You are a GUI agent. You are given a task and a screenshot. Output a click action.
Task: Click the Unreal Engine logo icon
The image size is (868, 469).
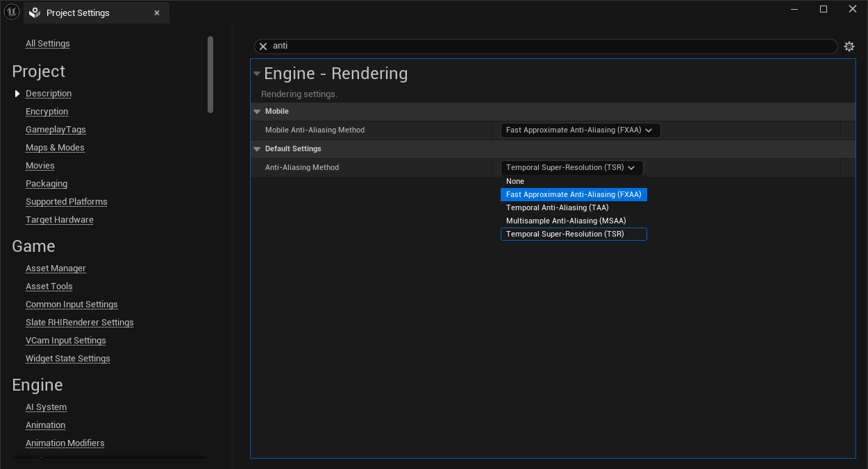coord(12,12)
